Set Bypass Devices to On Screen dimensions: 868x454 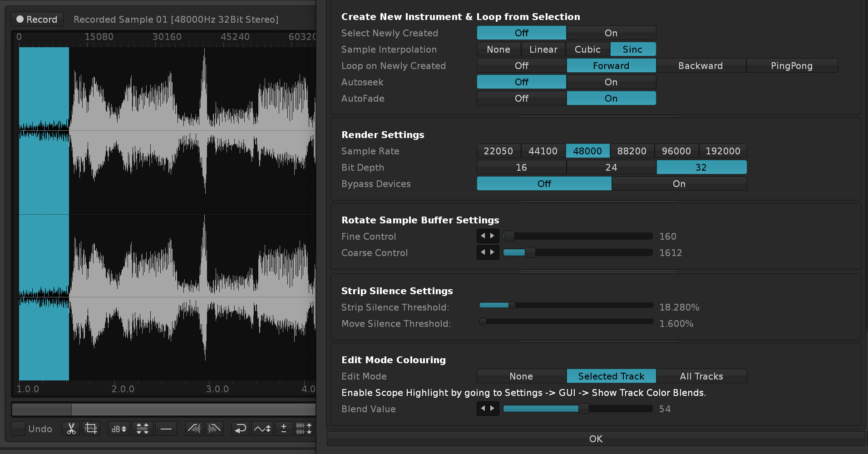(679, 184)
